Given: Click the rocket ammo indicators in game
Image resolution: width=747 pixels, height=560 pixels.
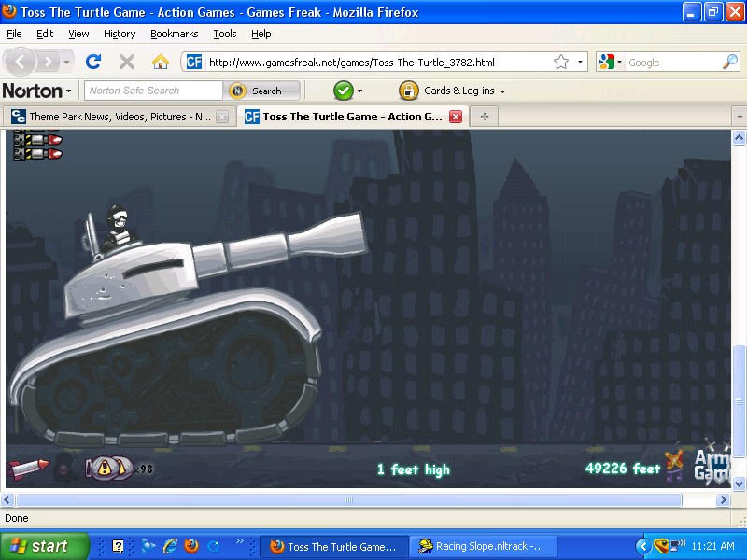Looking at the screenshot, I should coord(37,146).
